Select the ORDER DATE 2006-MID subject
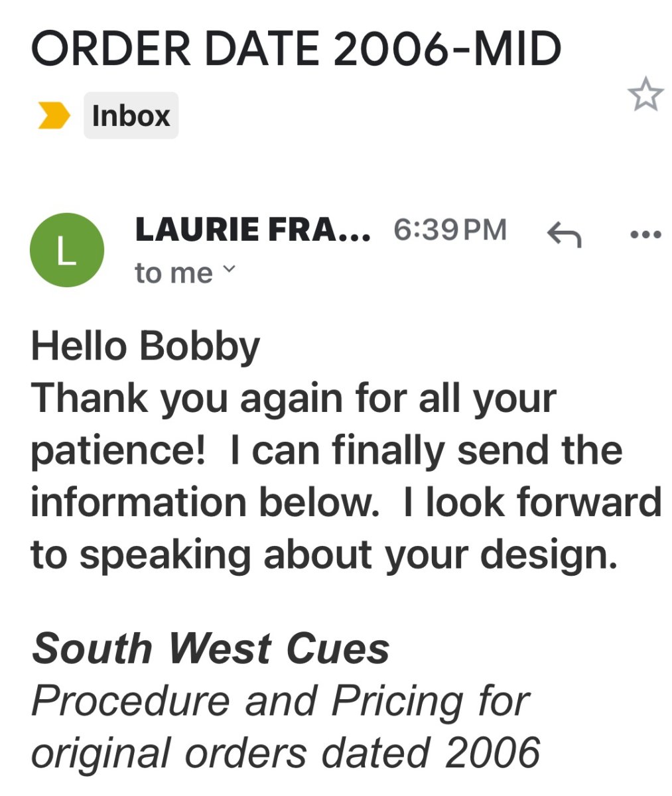 (x=296, y=48)
